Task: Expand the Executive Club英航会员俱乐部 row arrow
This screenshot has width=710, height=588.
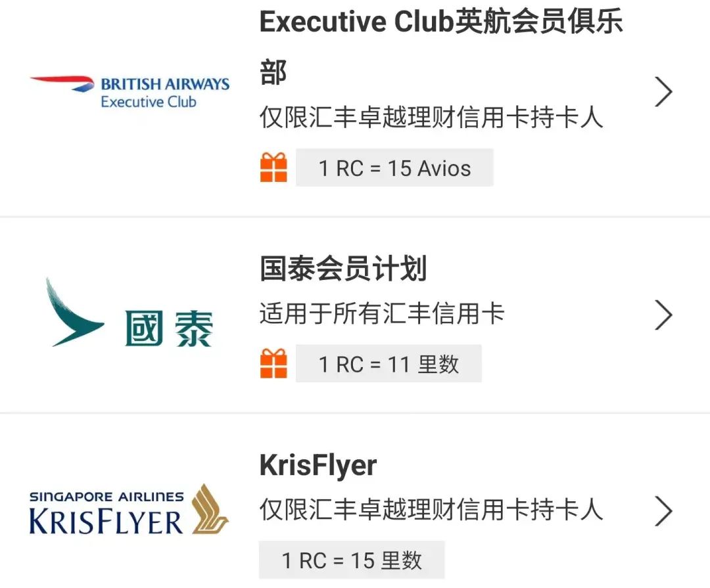Action: tap(664, 92)
